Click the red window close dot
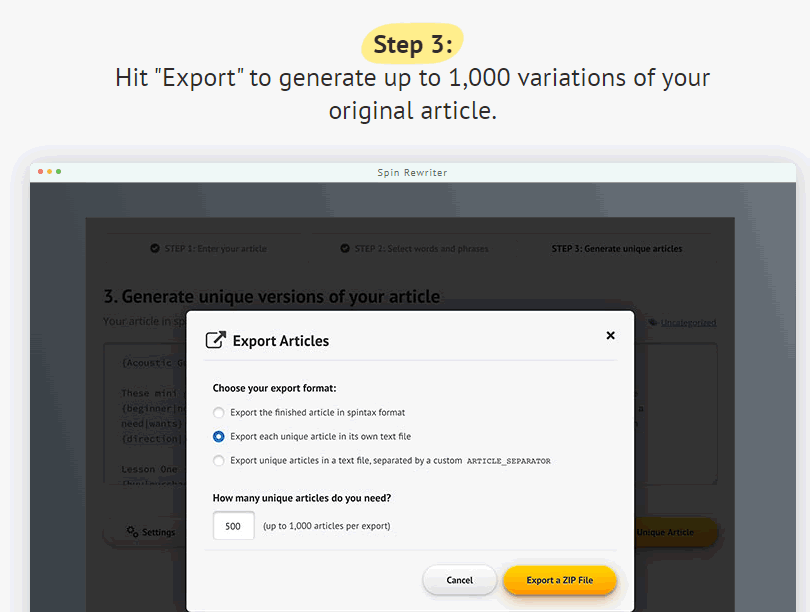 pos(40,172)
